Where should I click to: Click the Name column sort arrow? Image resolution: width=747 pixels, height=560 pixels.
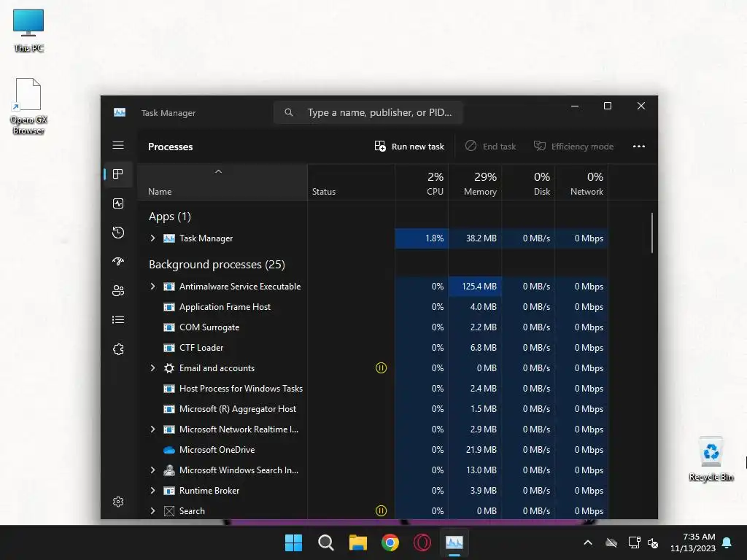[218, 171]
